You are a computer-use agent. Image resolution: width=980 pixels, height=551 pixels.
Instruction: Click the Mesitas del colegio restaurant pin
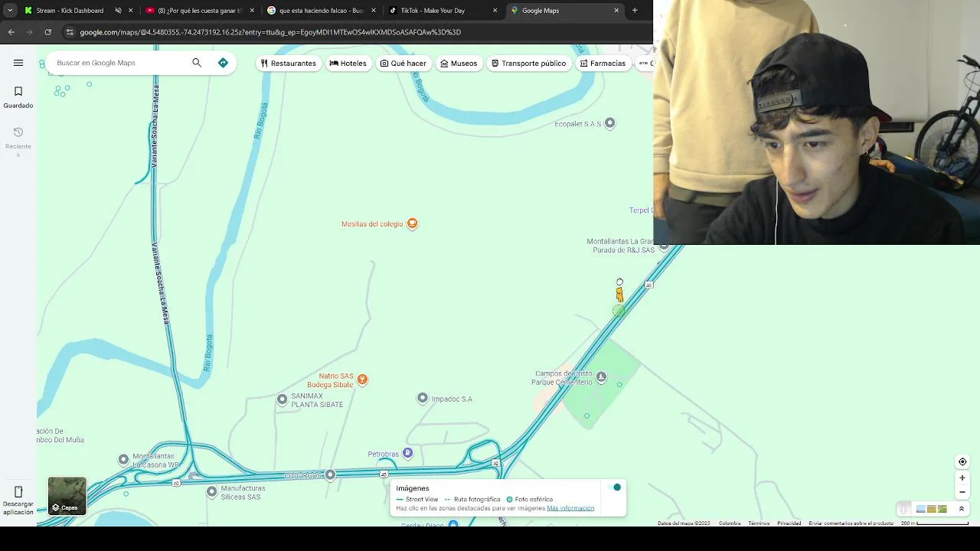[x=412, y=223]
